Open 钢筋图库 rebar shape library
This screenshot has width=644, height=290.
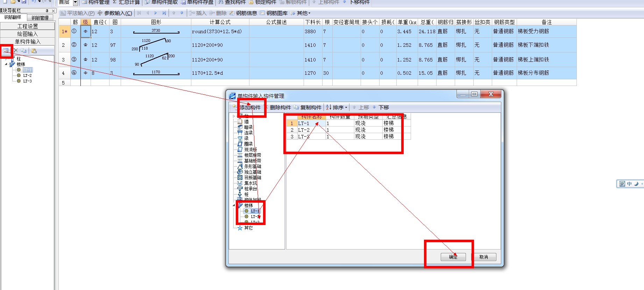point(273,13)
